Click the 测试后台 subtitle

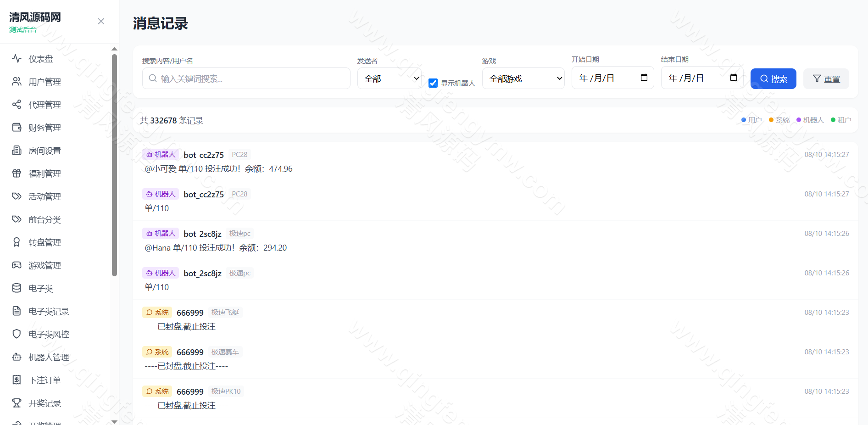(x=23, y=30)
